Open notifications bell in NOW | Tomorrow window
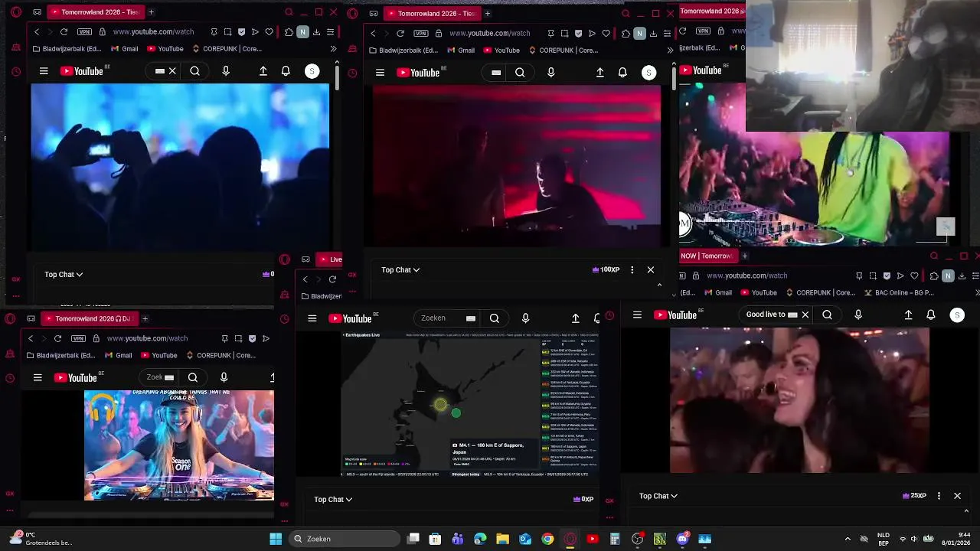The image size is (980, 551). (931, 315)
